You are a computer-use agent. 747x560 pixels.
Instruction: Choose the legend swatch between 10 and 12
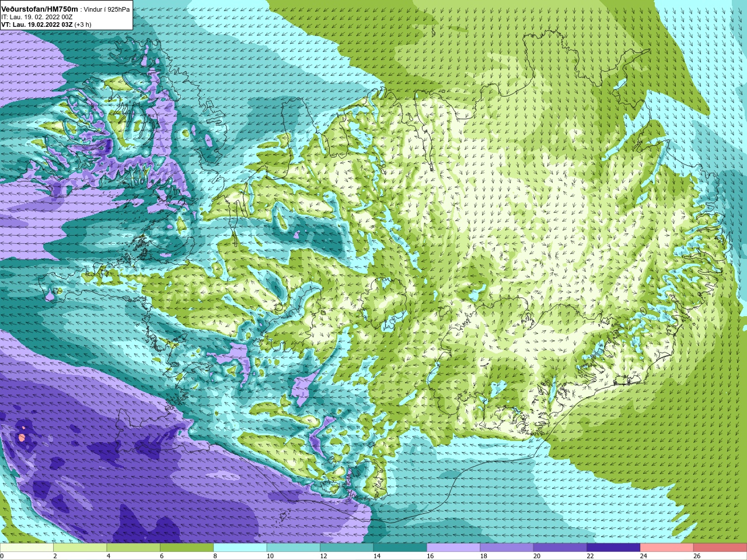tap(293, 548)
